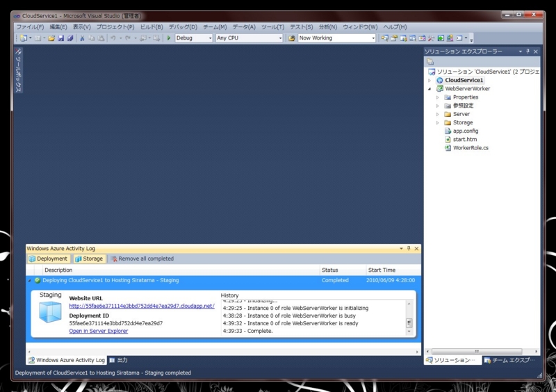Open Solution Explorer via toolbar icon
This screenshot has width=556, height=392.
point(385,38)
